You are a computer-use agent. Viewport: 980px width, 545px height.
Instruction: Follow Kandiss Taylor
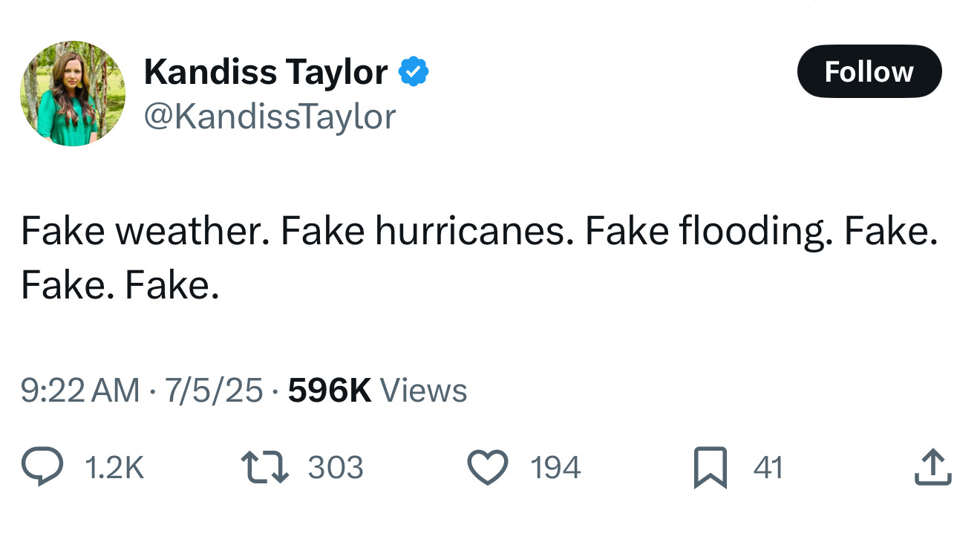869,71
